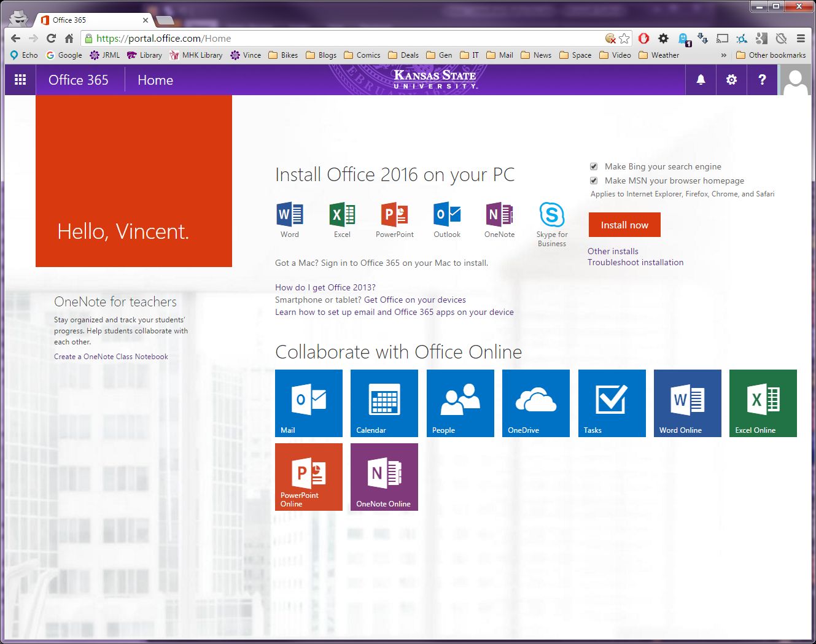Uncheck Make Bing your search engine
Image resolution: width=816 pixels, height=644 pixels.
coord(594,166)
